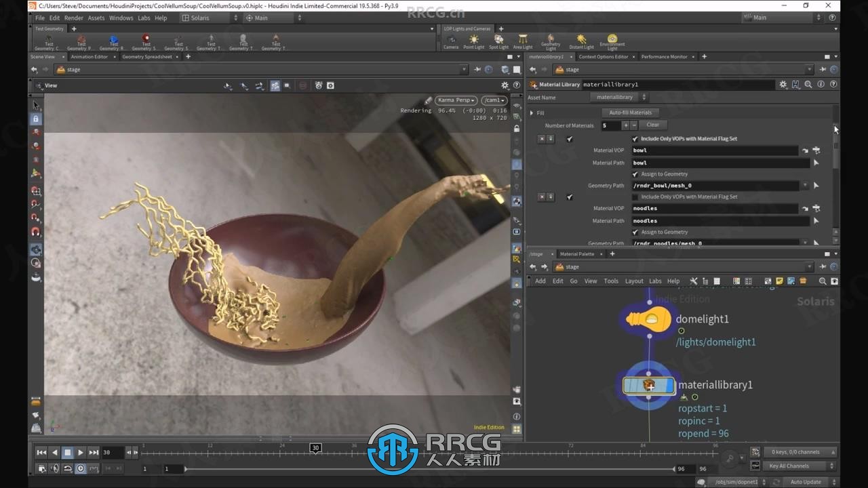Switch to the Geometry Spreadsheet tab
This screenshot has height=488, width=868.
pyautogui.click(x=147, y=57)
